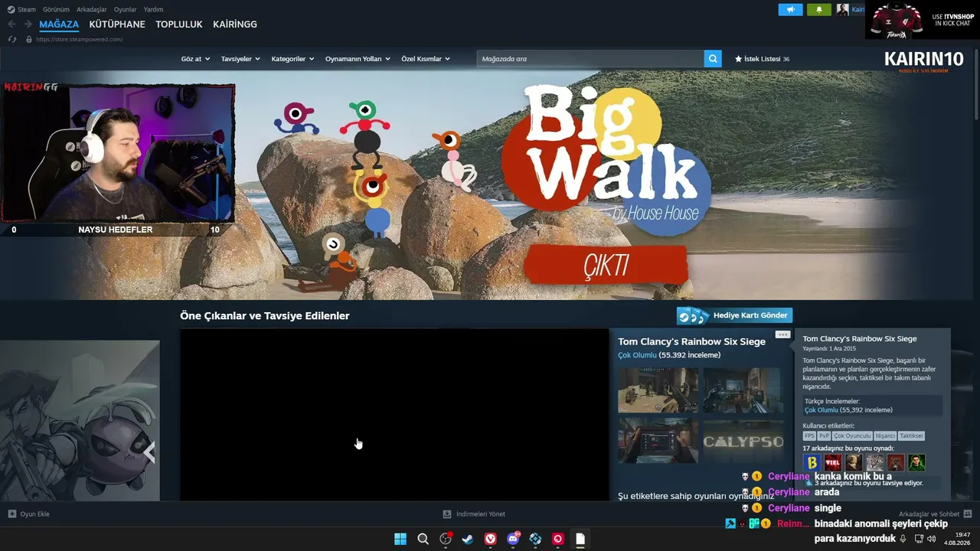Image resolution: width=980 pixels, height=551 pixels.
Task: Open the taskbar volume control
Action: pyautogui.click(x=931, y=539)
